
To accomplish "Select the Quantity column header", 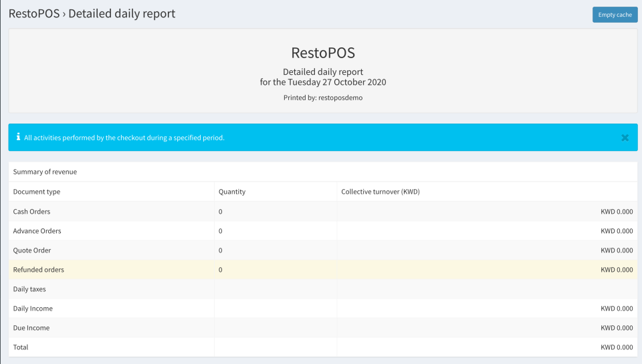I will pos(232,192).
